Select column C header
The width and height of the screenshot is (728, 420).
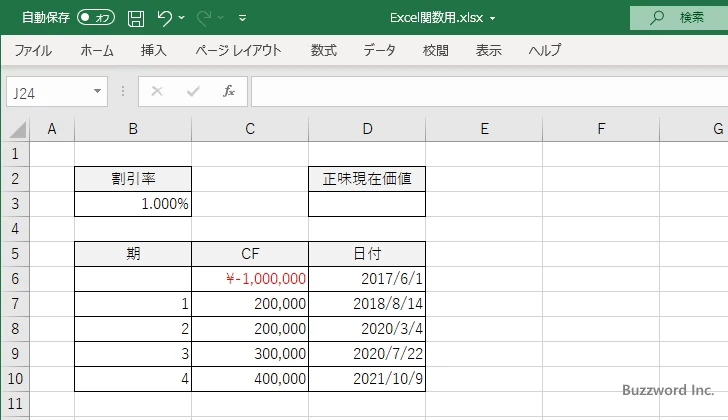coord(250,129)
